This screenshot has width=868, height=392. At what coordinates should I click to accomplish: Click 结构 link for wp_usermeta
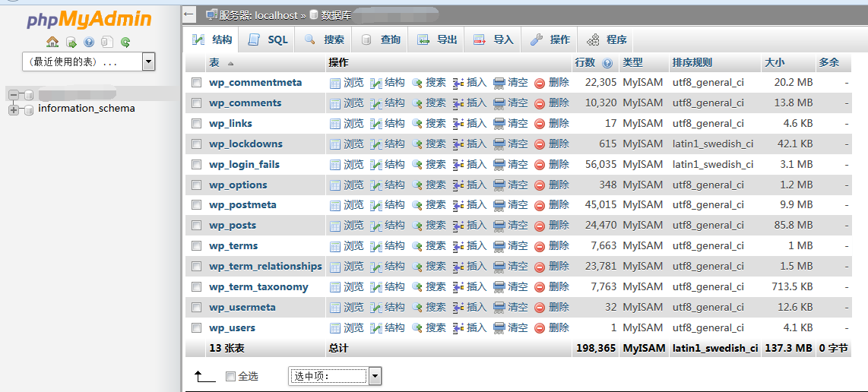(394, 307)
